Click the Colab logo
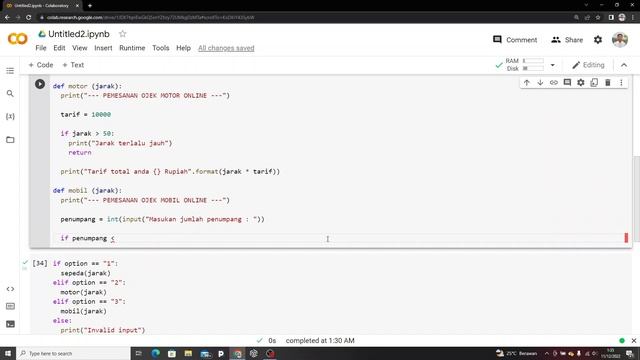Screen dimensions: 640x360 (18, 39)
